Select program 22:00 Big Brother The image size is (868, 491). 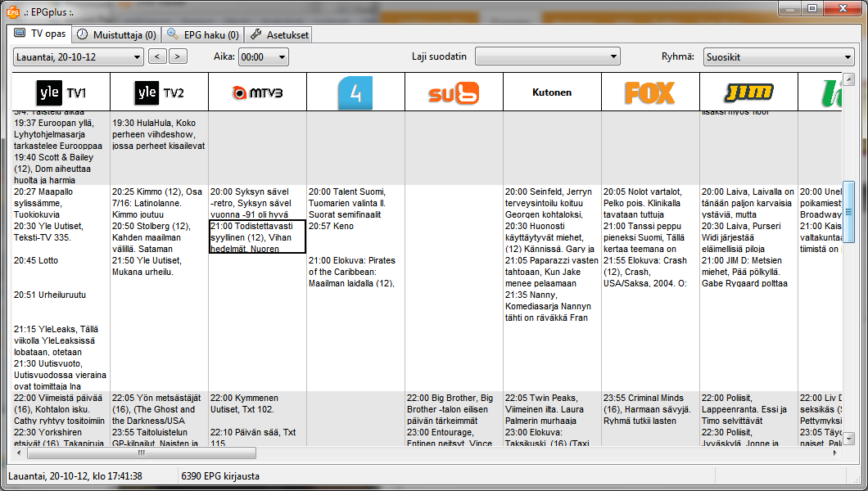pyautogui.click(x=454, y=409)
